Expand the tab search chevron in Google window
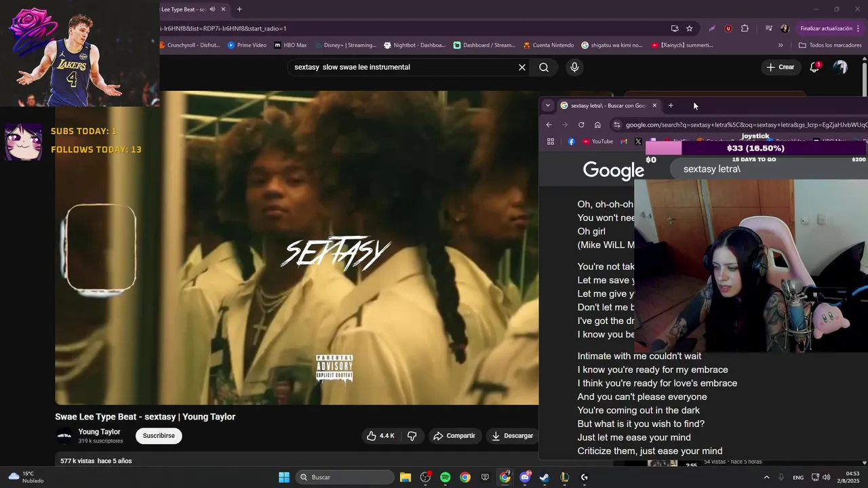The height and width of the screenshot is (488, 868). coord(548,106)
